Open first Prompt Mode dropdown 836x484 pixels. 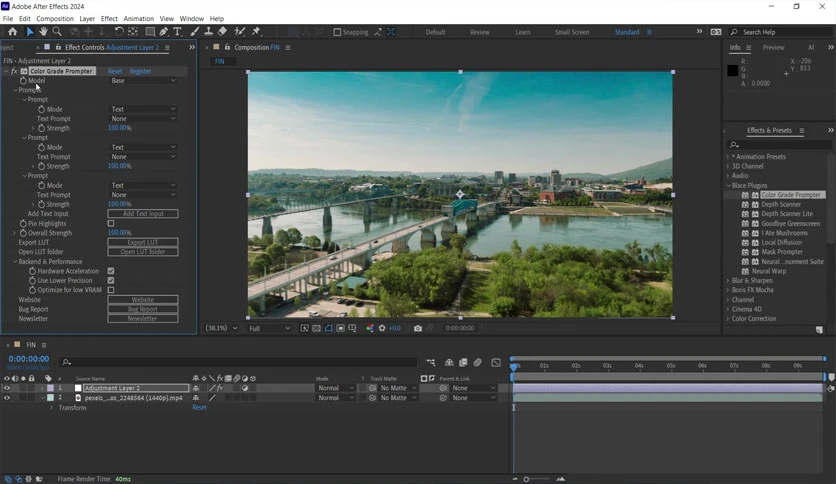pyautogui.click(x=143, y=109)
